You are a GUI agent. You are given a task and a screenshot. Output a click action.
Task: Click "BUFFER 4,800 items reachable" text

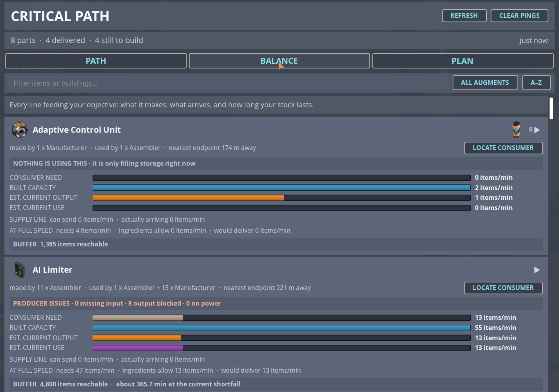tap(60, 384)
